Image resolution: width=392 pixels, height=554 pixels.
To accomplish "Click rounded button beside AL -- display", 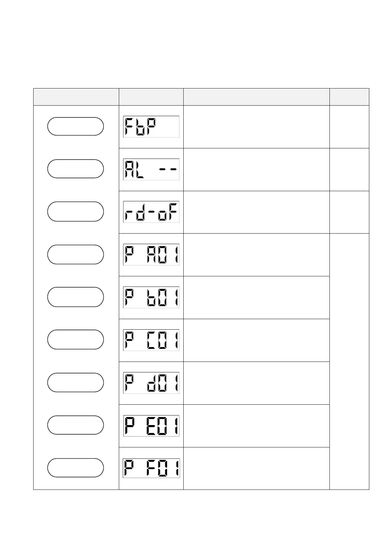I will pos(76,169).
